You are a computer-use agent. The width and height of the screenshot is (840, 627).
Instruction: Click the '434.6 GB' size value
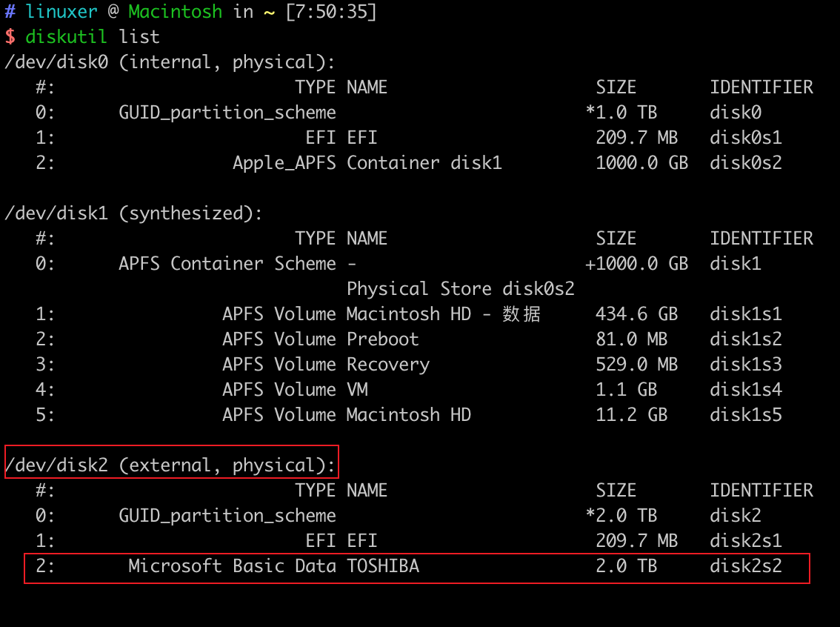click(x=636, y=314)
